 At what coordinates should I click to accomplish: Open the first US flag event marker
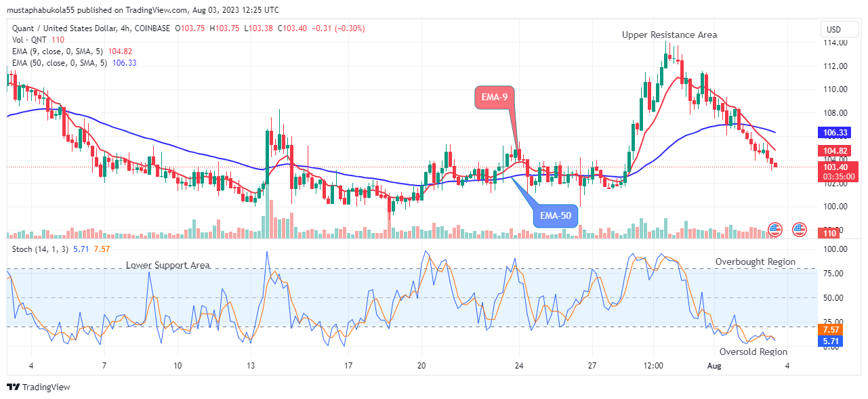[775, 230]
